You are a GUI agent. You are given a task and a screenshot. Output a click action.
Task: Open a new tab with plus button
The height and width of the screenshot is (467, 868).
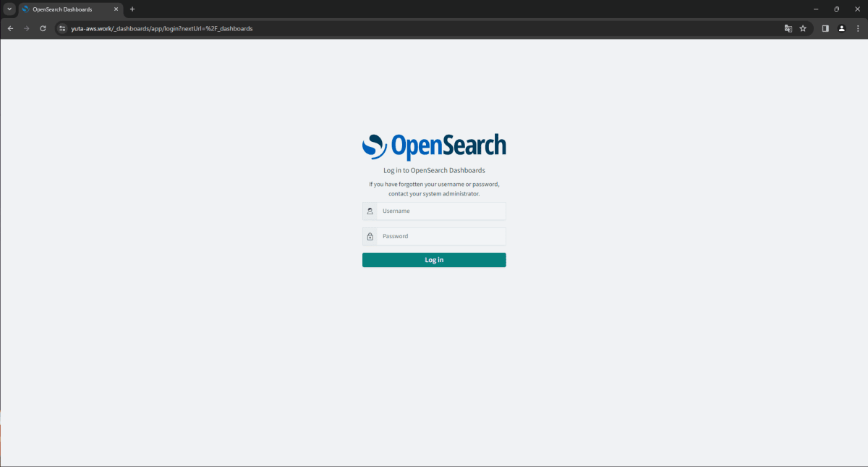coord(132,9)
